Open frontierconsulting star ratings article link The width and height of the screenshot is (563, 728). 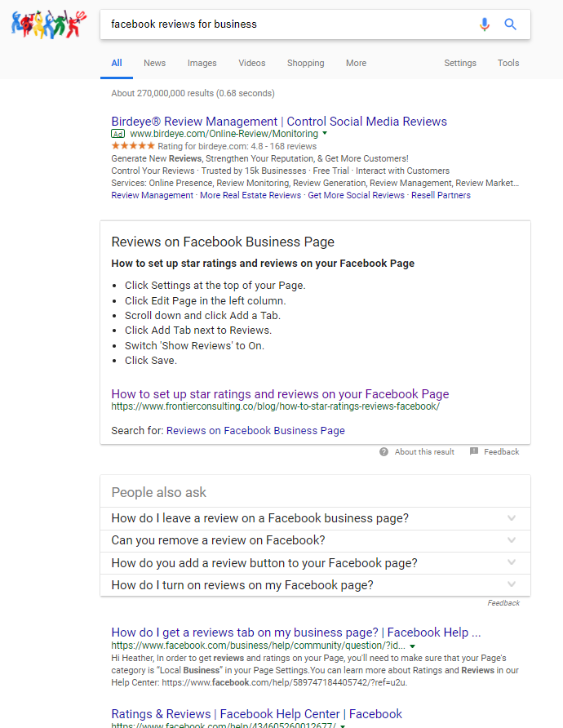tap(280, 393)
